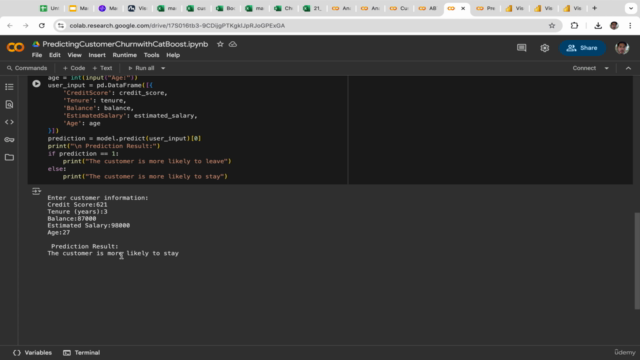Switch to the 'Pre' Colab tab

[485, 8]
